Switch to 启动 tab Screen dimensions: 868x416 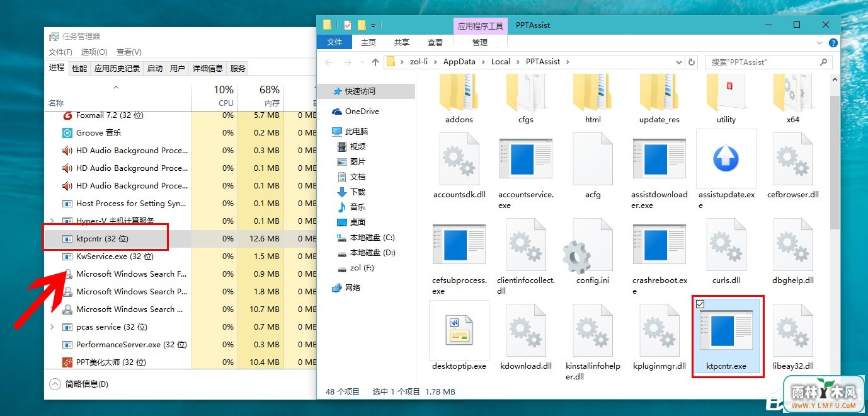coord(155,68)
